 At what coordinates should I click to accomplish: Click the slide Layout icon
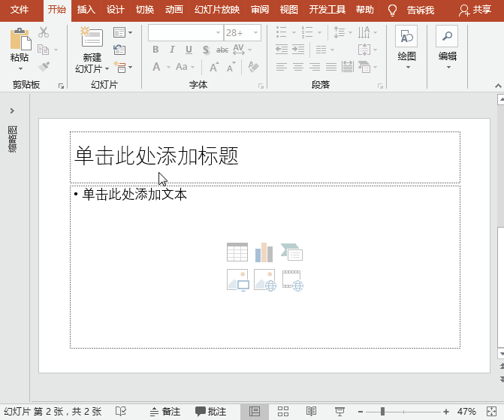119,32
